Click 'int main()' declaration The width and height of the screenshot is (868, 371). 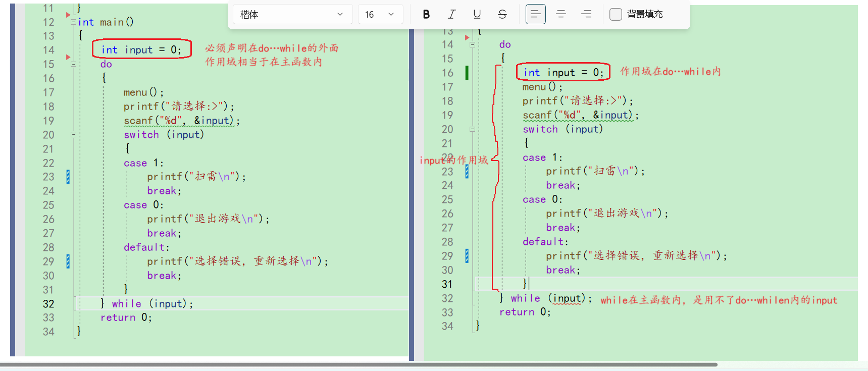pos(106,22)
